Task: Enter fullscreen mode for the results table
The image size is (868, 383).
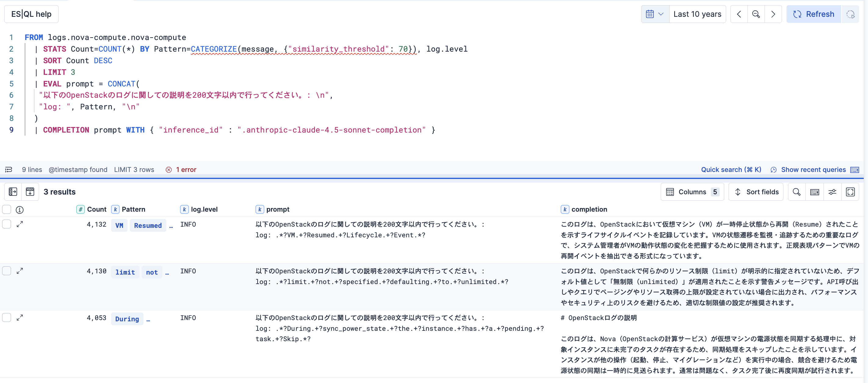Action: [x=851, y=192]
